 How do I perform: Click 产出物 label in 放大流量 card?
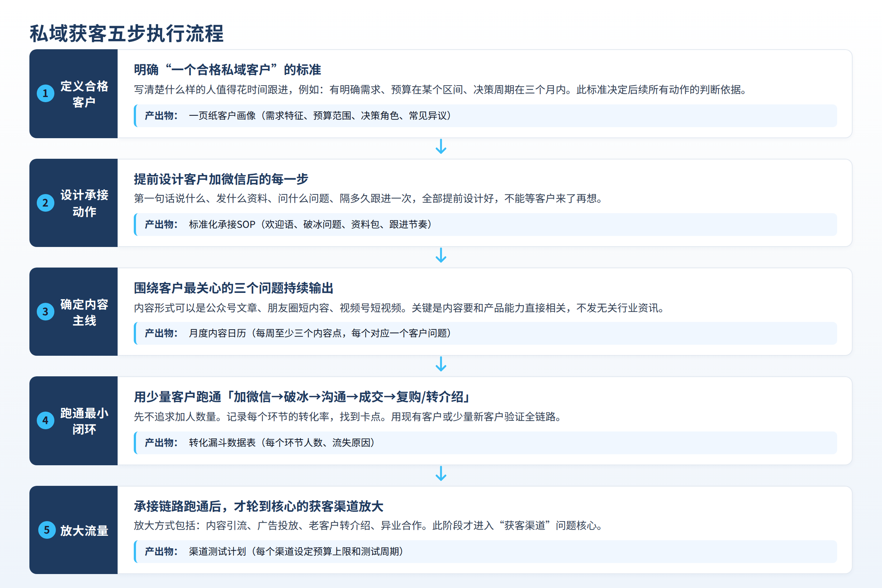pyautogui.click(x=161, y=551)
